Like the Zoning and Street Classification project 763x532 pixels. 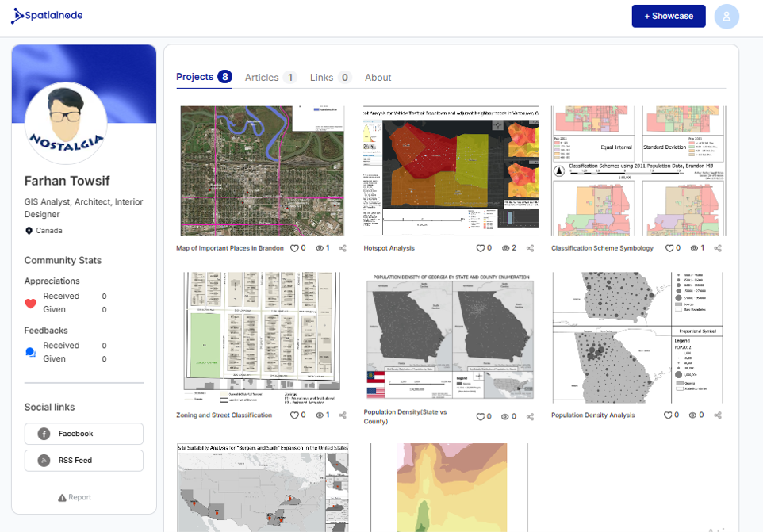point(294,415)
